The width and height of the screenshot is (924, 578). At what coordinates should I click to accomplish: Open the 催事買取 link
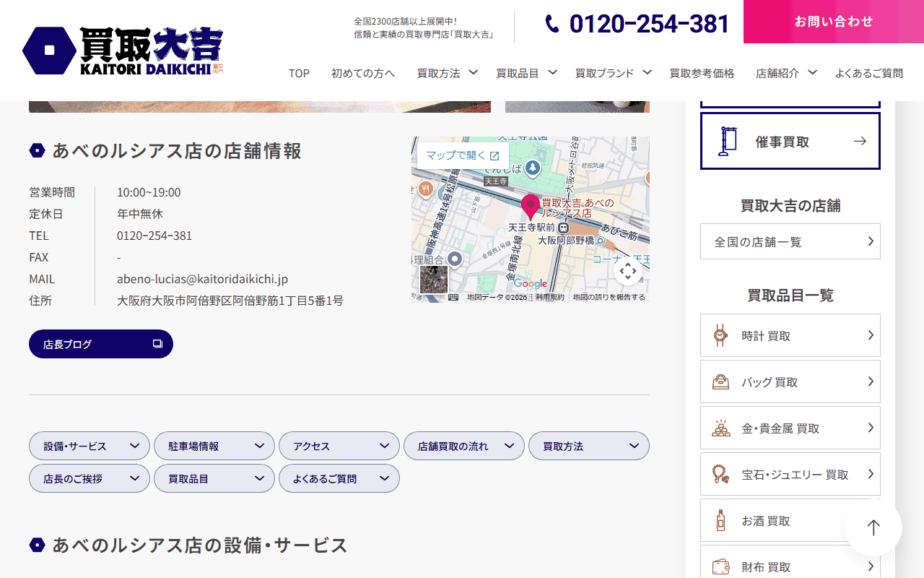(x=790, y=141)
